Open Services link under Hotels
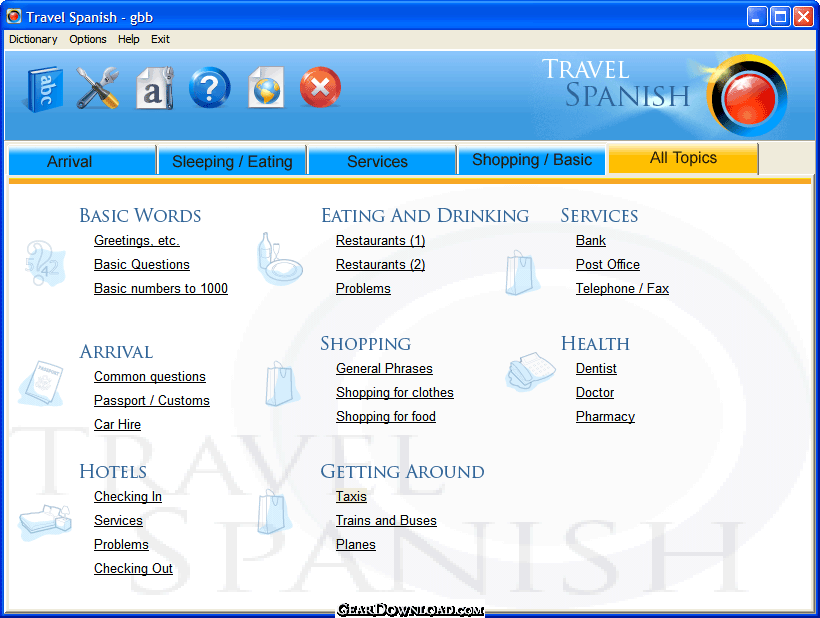 click(x=118, y=521)
